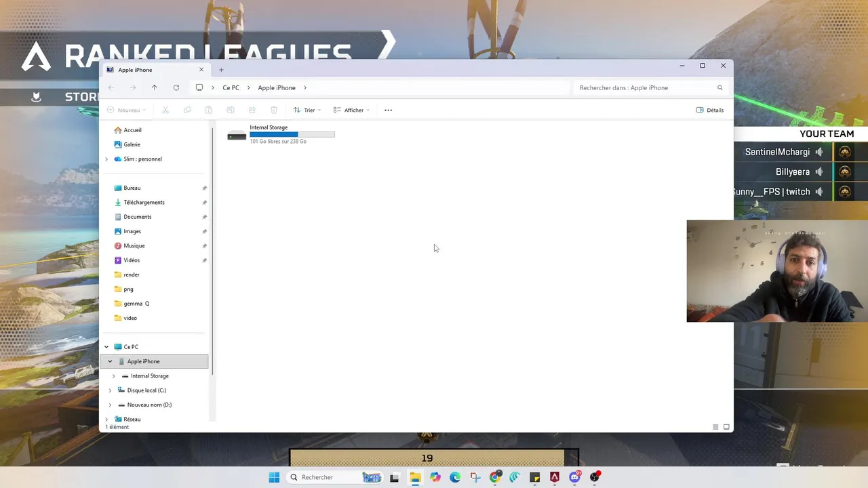
Task: Click Internal Storage capacity bar
Action: click(292, 134)
